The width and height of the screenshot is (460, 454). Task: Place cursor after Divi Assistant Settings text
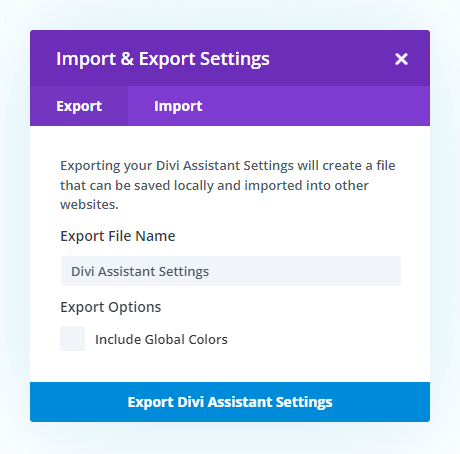point(210,271)
